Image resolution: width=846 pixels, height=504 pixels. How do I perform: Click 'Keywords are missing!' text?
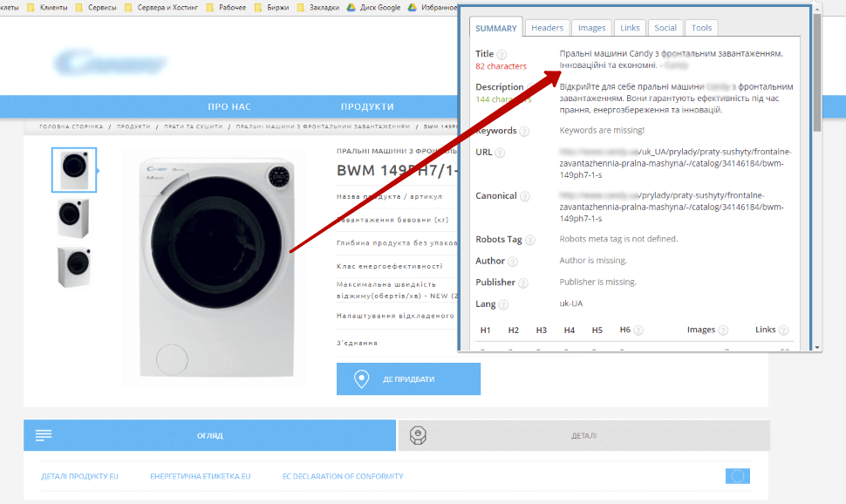click(602, 130)
